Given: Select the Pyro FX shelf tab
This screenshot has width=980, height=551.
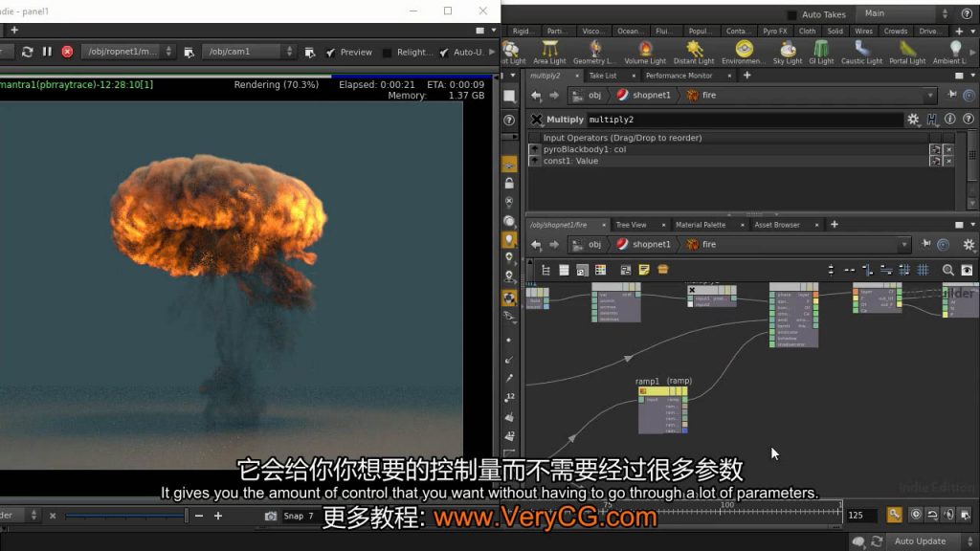Looking at the screenshot, I should [x=775, y=32].
